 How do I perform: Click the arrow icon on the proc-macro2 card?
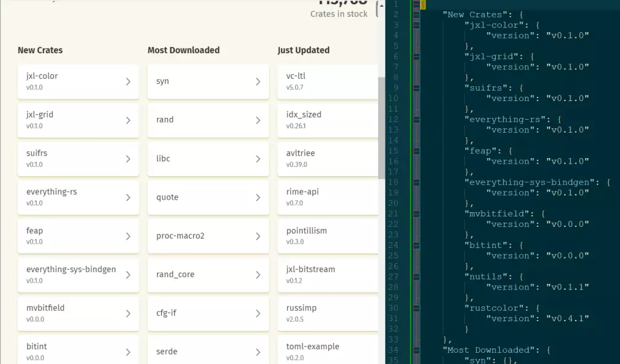tap(259, 236)
